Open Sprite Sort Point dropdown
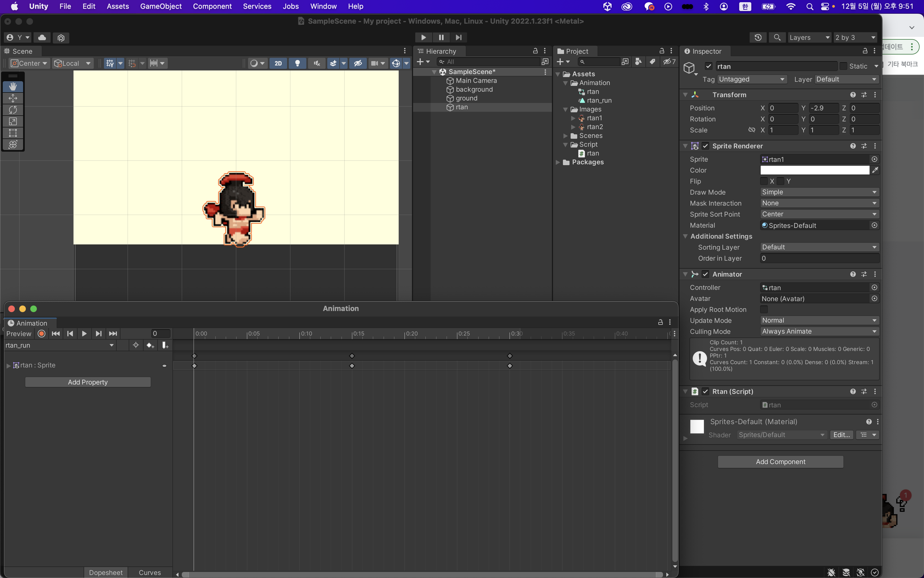The image size is (924, 578). [820, 214]
